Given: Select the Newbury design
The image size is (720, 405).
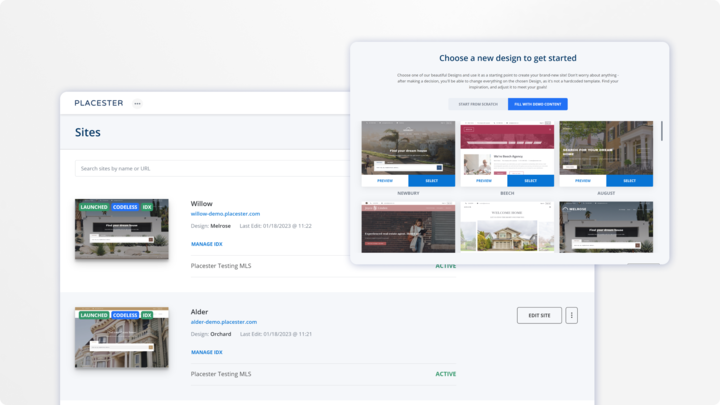Looking at the screenshot, I should pos(431,181).
